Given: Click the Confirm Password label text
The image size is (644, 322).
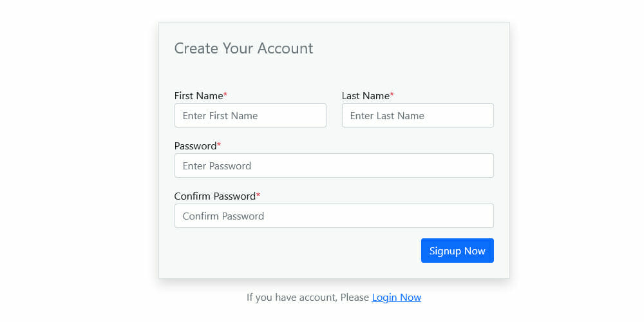Looking at the screenshot, I should tap(214, 196).
